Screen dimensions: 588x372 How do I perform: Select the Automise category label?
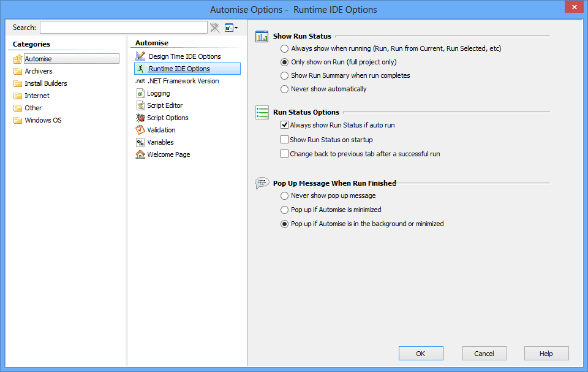[38, 59]
